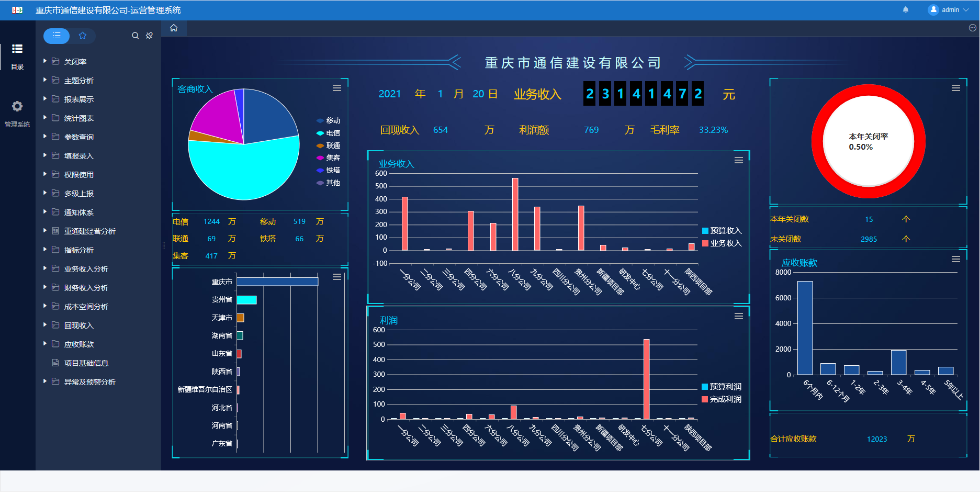Click the sidebar search icon
The image size is (980, 494).
[135, 36]
